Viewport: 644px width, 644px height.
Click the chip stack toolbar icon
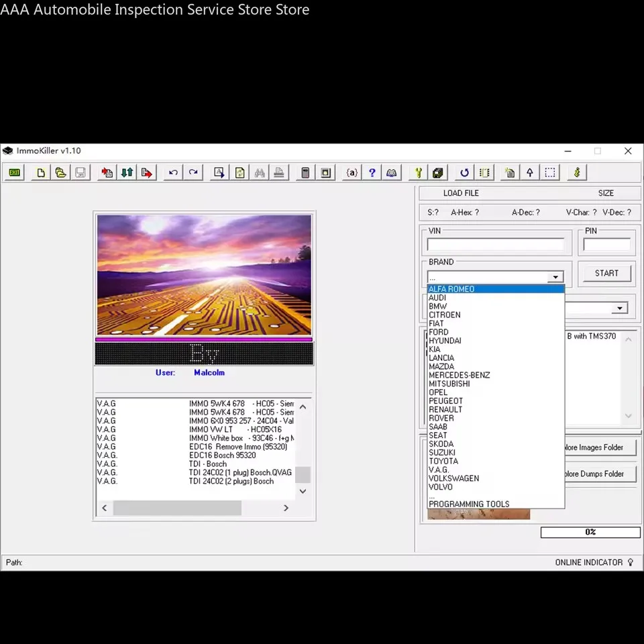pyautogui.click(x=438, y=172)
